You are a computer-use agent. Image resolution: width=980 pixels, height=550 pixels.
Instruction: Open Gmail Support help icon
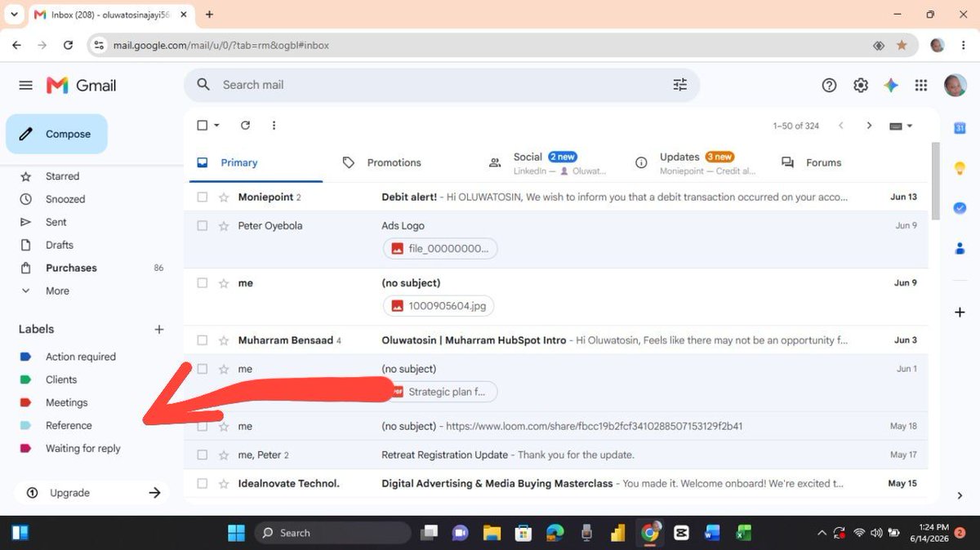[829, 86]
